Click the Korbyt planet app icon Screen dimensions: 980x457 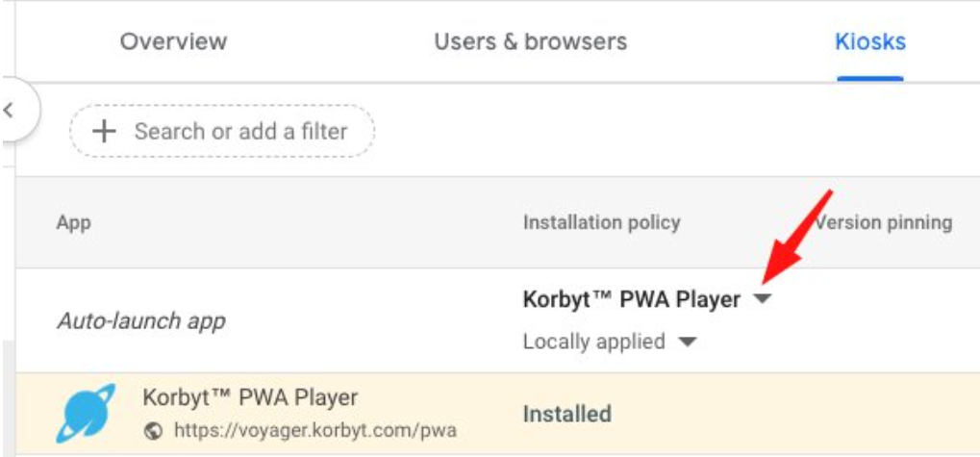click(86, 414)
